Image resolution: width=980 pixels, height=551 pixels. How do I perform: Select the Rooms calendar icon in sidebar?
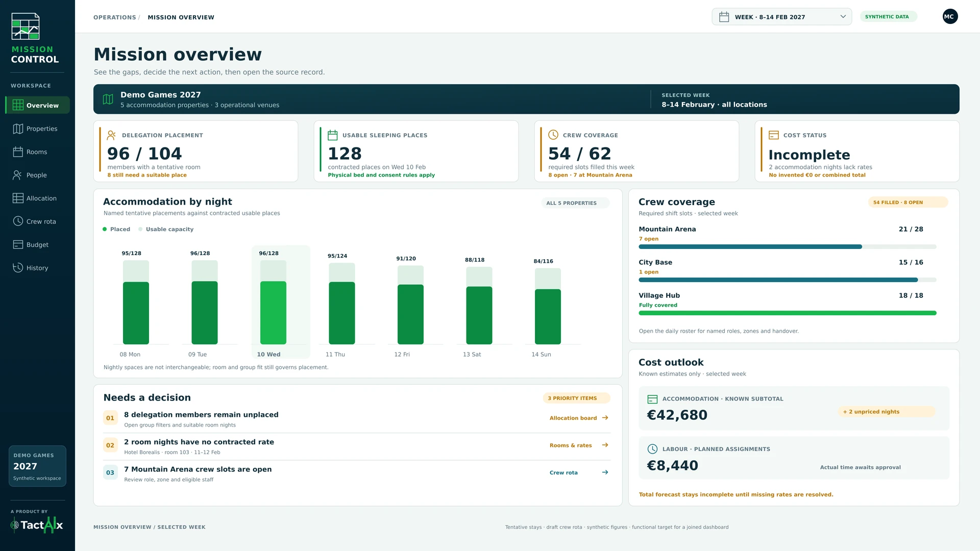(18, 152)
